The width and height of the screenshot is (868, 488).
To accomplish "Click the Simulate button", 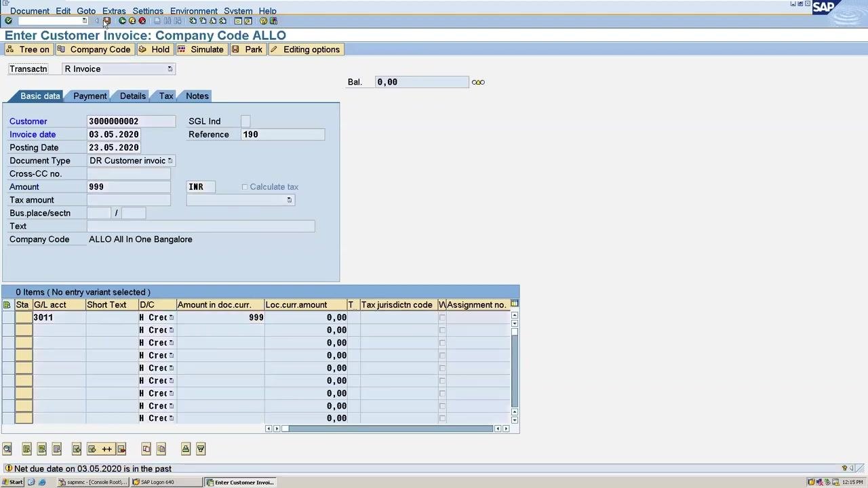I will click(x=201, y=49).
